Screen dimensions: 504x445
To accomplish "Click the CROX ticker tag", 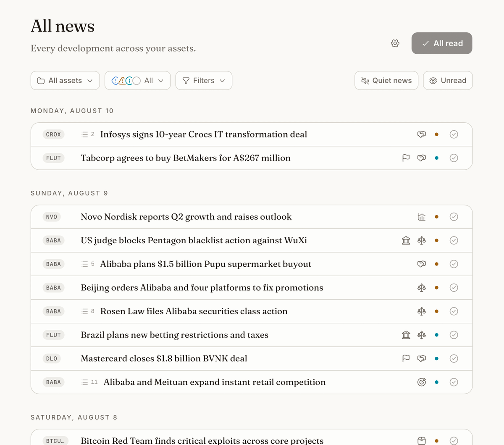I will coord(53,134).
